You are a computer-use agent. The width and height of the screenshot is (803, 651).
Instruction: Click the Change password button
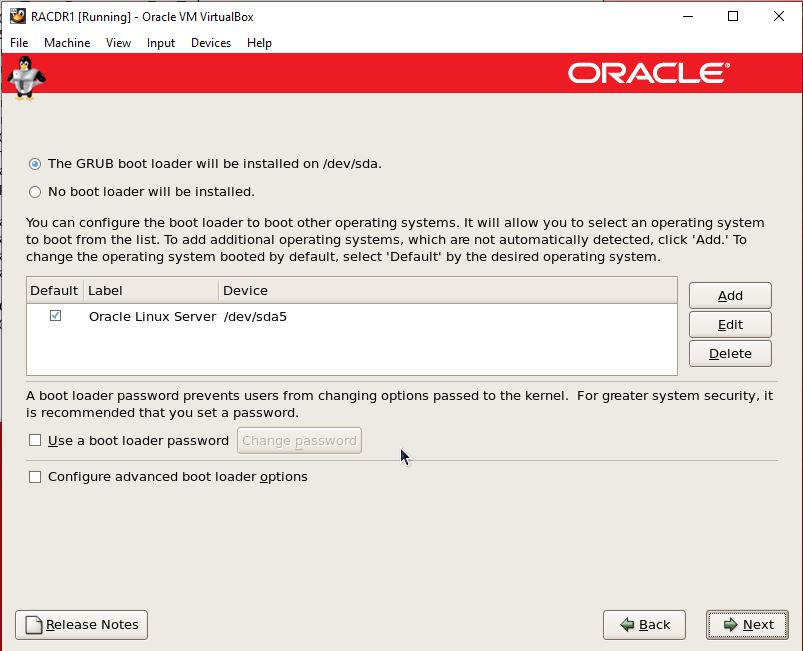coord(299,440)
